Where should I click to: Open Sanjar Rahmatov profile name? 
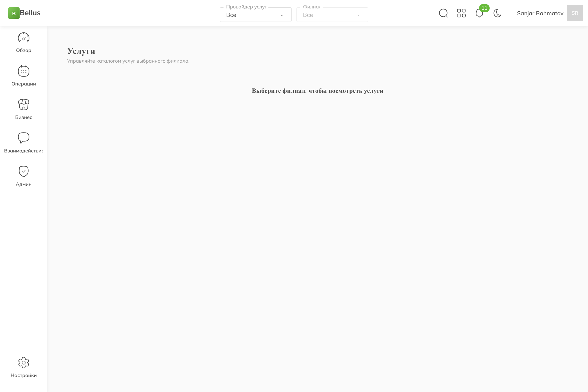[x=540, y=13]
